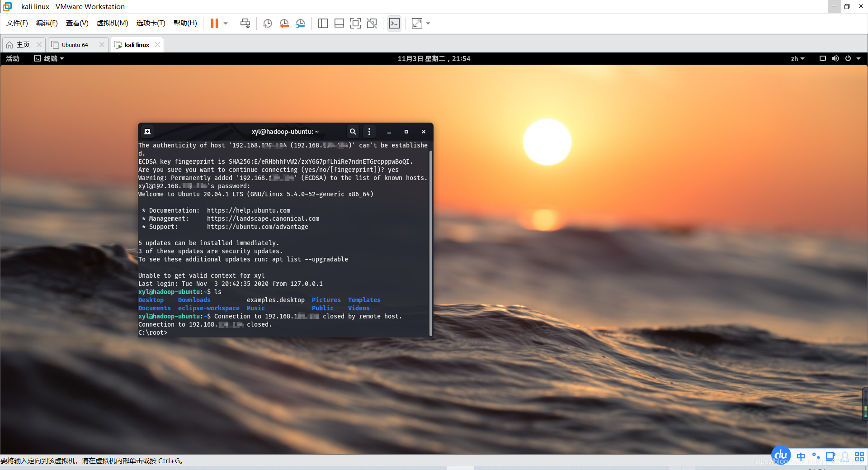Expand the stretch display dropdown arrow
Image resolution: width=868 pixels, height=470 pixels.
(x=428, y=24)
